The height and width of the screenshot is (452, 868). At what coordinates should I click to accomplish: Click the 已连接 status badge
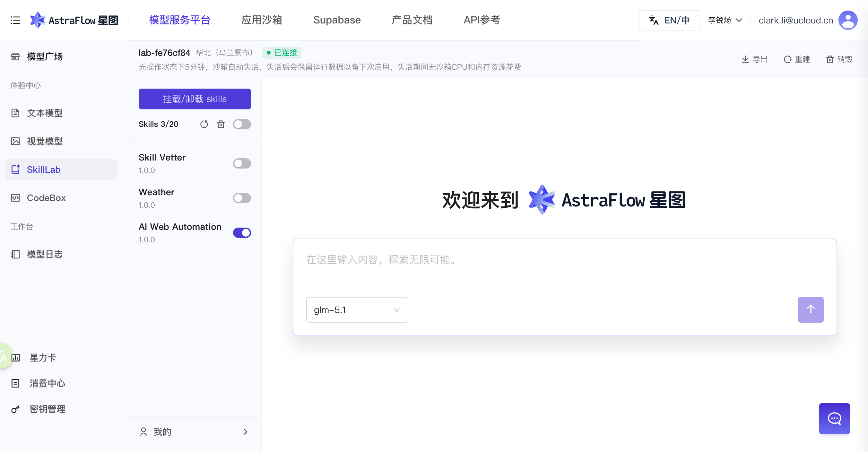point(282,53)
